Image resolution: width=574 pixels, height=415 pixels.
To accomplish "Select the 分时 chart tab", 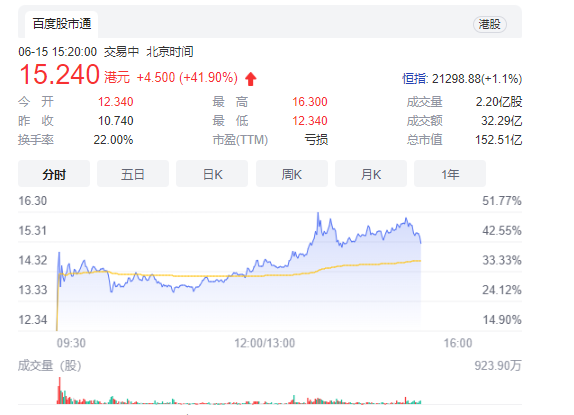I will point(54,175).
